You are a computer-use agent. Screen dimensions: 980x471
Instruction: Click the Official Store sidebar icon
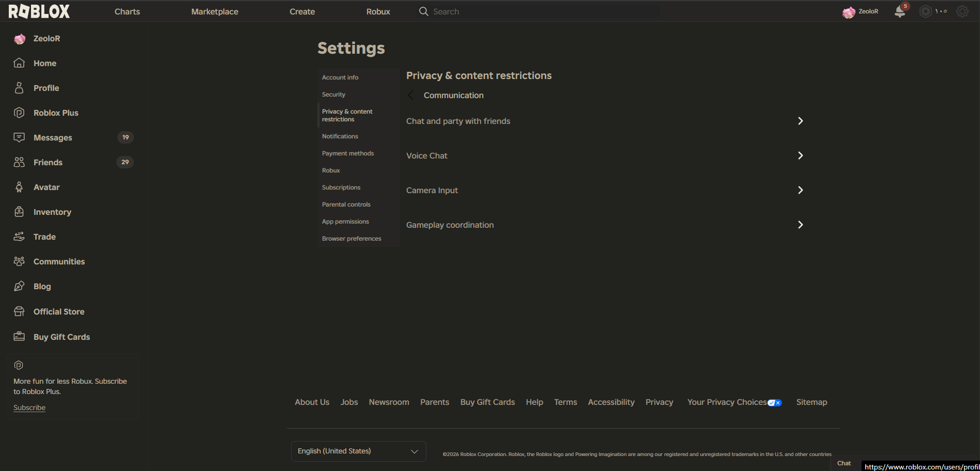pos(19,311)
